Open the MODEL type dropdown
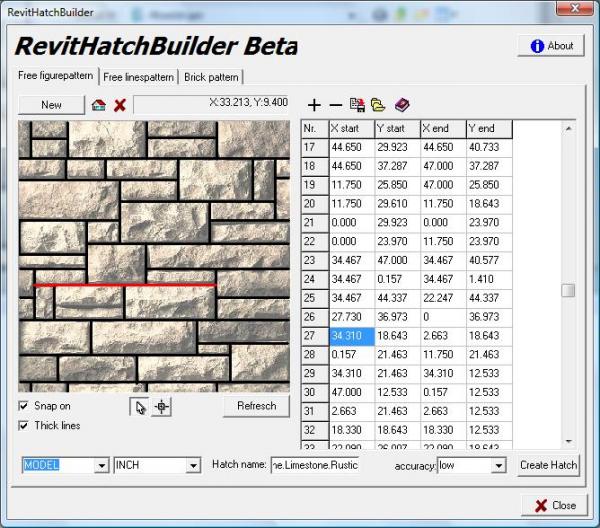The width and height of the screenshot is (600, 528). [102, 466]
